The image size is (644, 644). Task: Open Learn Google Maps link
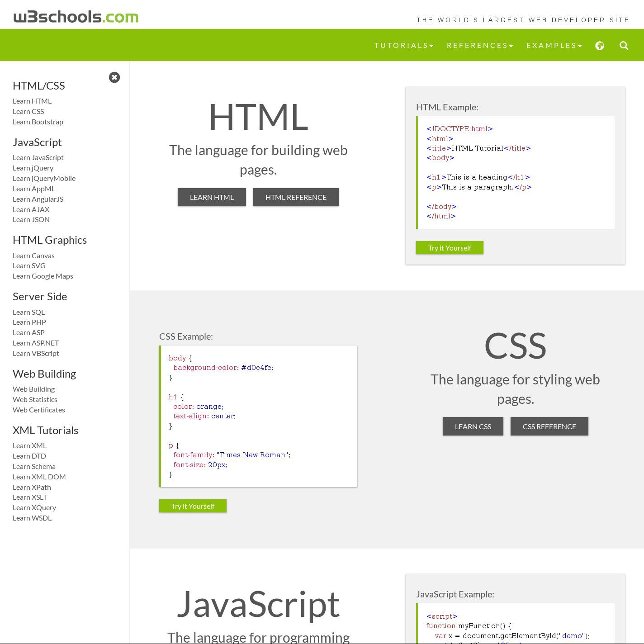(43, 276)
